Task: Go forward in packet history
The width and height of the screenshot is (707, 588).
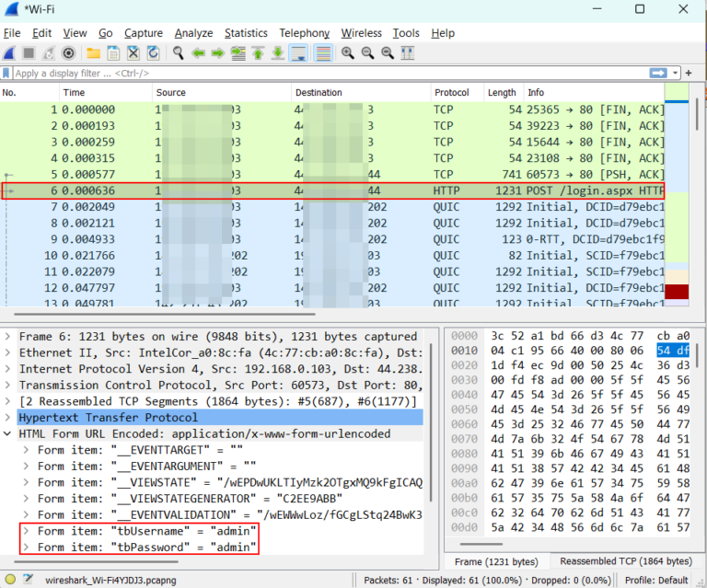Action: (218, 53)
